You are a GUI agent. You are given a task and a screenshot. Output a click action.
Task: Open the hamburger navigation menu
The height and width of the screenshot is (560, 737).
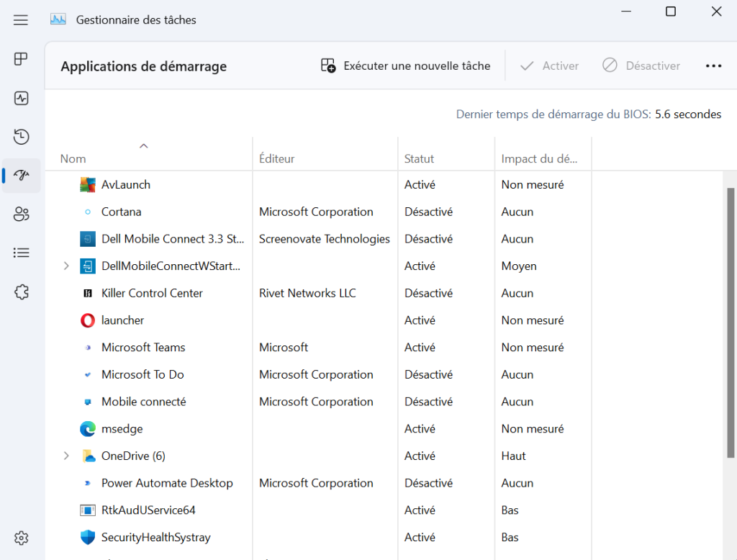point(20,19)
